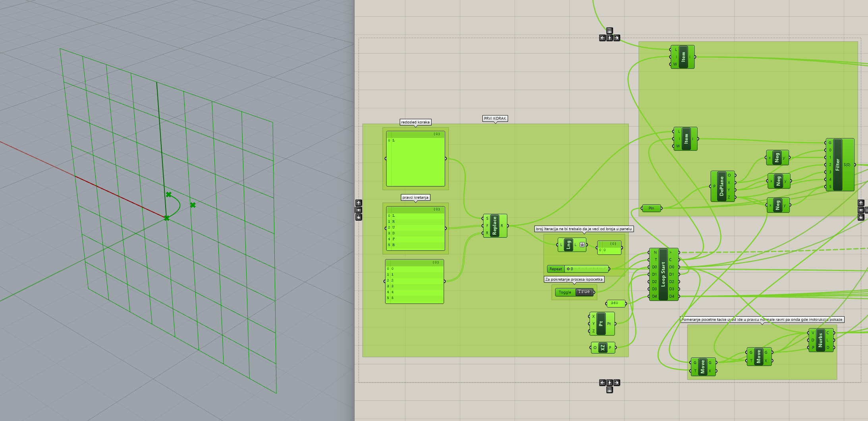Select the Replace component
868x421 pixels.
495,226
